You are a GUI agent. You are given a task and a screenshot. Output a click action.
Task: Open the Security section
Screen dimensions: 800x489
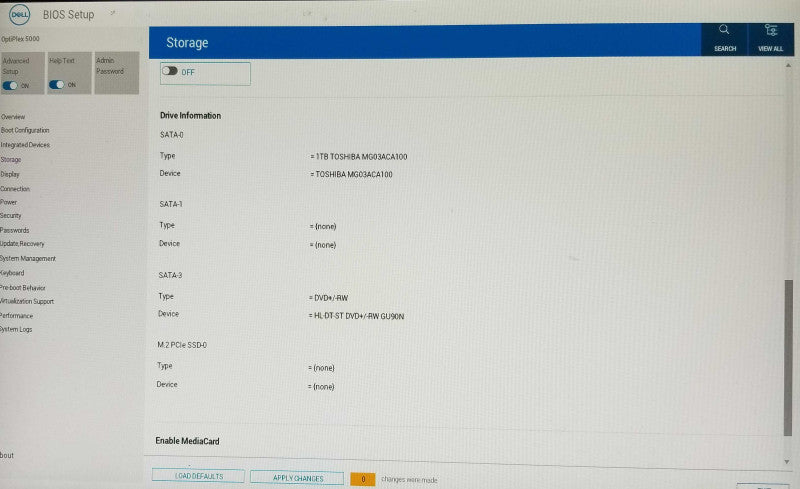tap(11, 216)
